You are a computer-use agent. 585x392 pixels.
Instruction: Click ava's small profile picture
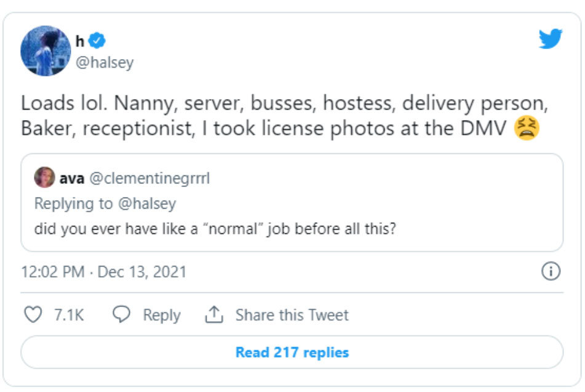click(x=44, y=178)
